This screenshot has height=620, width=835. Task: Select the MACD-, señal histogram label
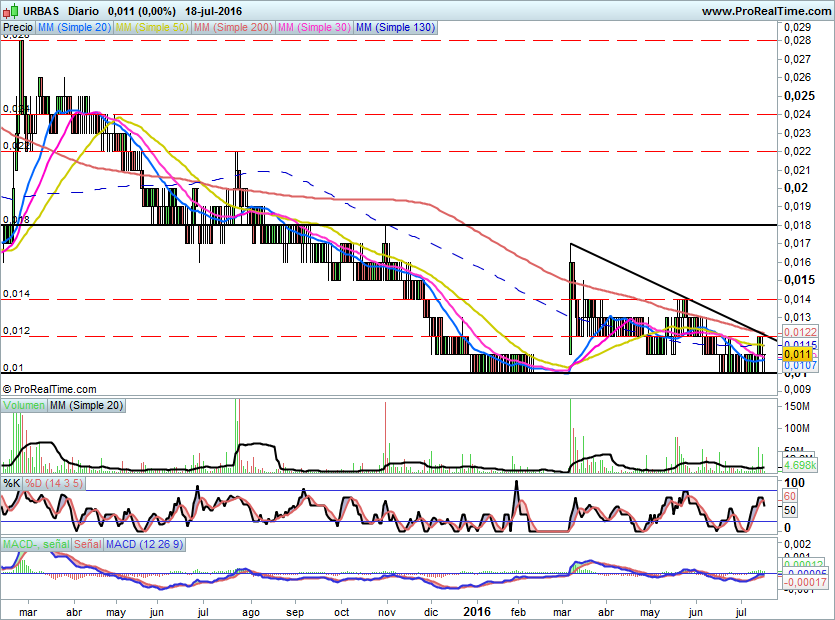click(35, 544)
